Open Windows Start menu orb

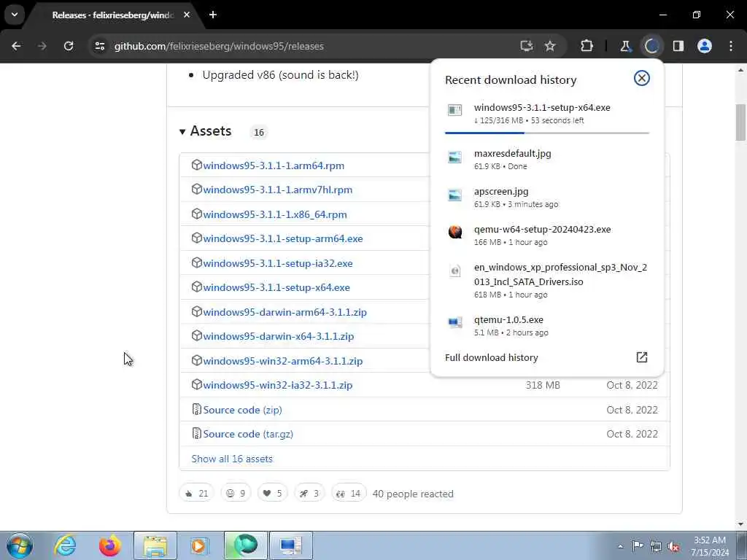20,545
